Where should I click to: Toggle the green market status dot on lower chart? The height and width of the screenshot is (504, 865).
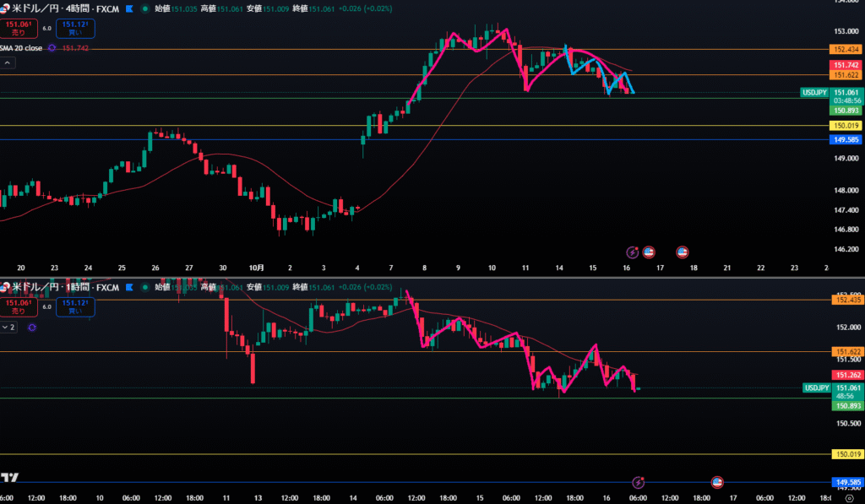coord(144,288)
